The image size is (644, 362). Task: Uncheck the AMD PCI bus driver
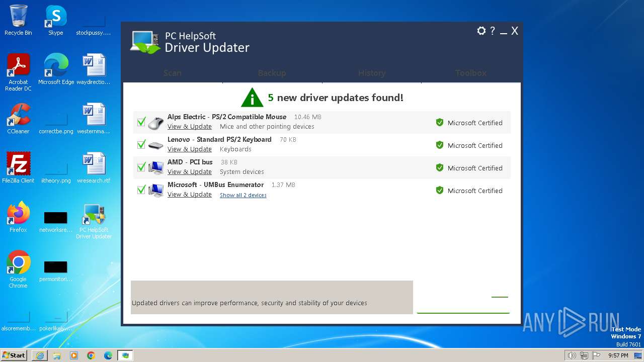tap(141, 167)
